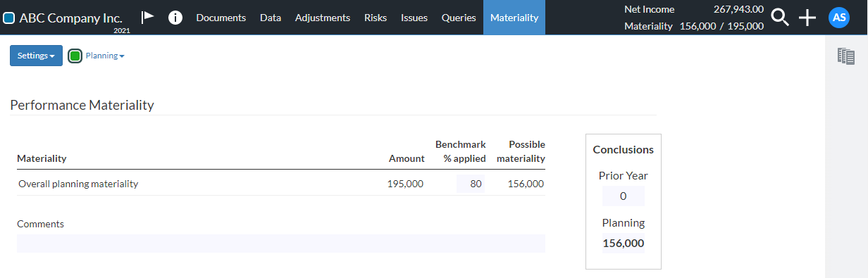This screenshot has width=868, height=278.
Task: Click the Benchmark % applied field
Action: click(x=471, y=184)
